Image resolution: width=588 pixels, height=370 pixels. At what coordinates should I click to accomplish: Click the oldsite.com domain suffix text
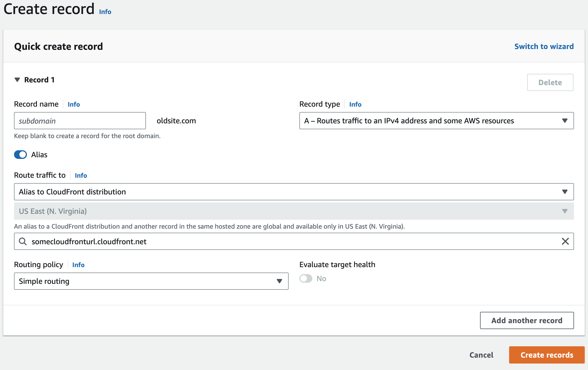point(176,121)
